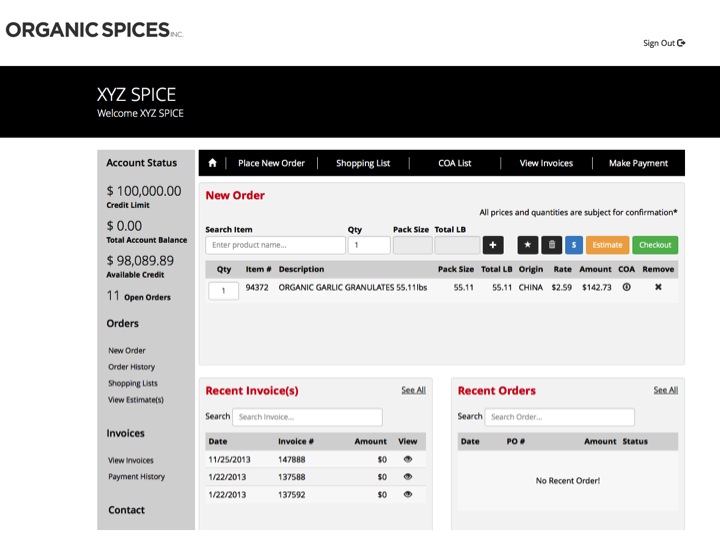
Task: Focus the Search Order field
Action: click(x=560, y=417)
